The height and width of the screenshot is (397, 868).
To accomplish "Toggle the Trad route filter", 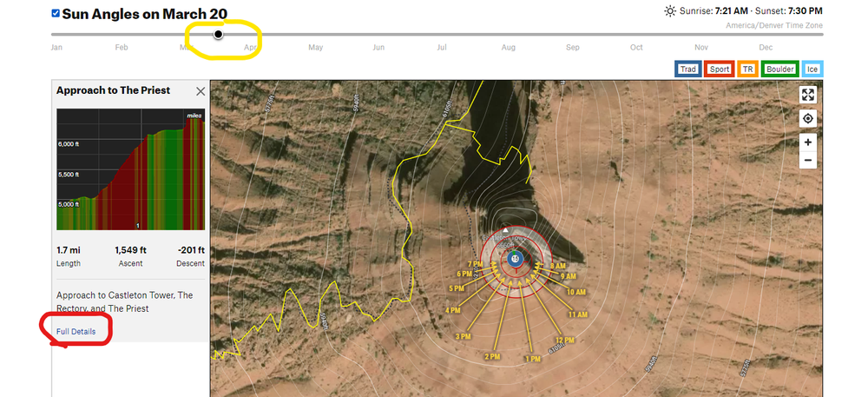I will pos(688,69).
